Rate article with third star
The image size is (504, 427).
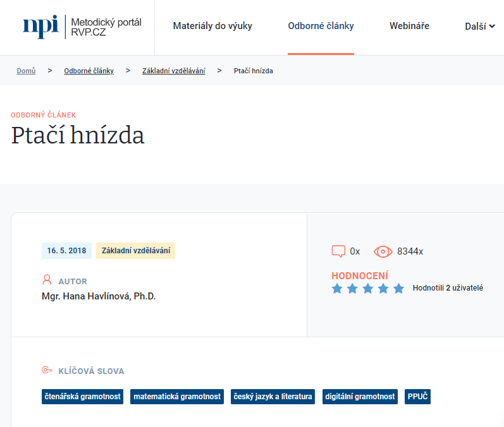tap(367, 289)
